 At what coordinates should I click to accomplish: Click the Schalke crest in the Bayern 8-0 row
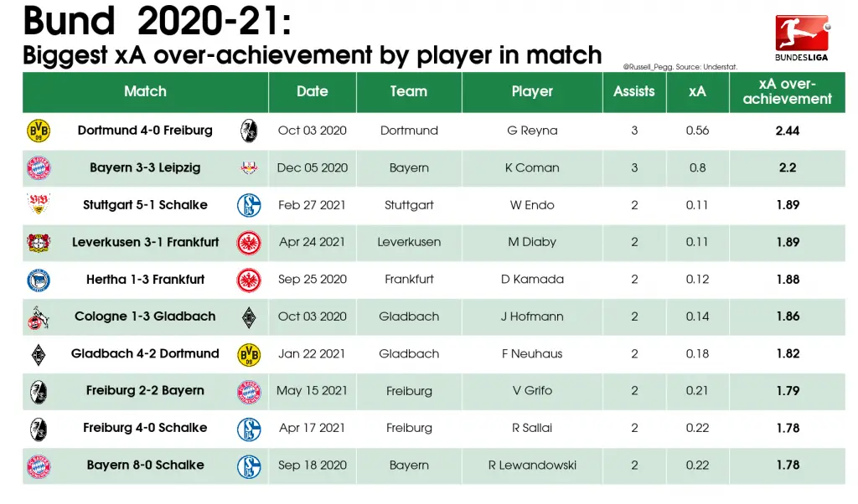(x=249, y=467)
